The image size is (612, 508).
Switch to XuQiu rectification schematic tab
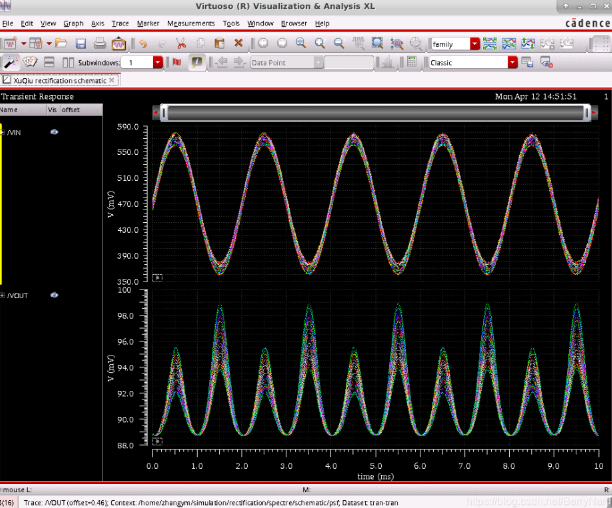58,79
